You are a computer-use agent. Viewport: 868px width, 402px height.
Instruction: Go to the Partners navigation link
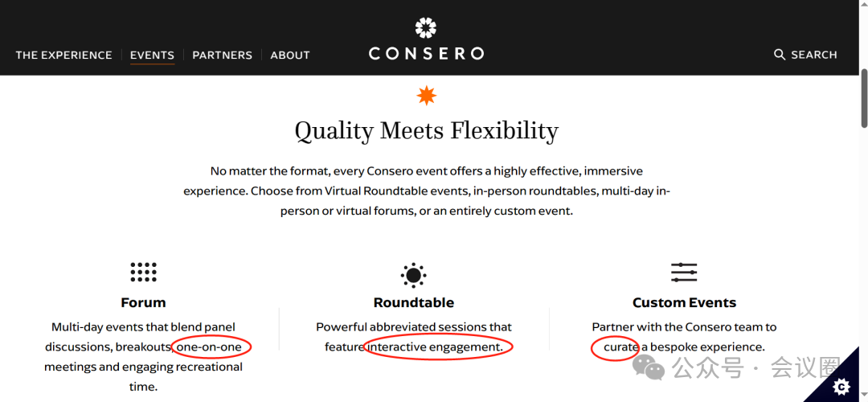(222, 55)
